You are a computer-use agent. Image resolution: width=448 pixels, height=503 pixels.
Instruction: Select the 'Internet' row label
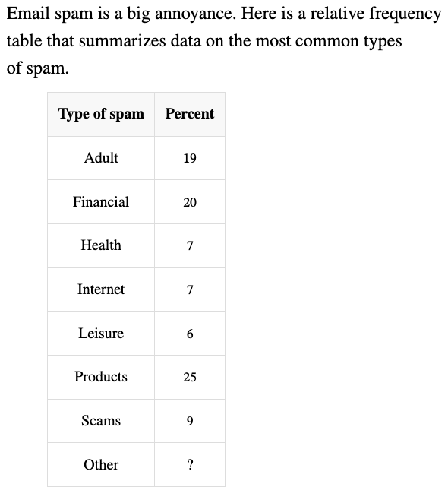click(101, 289)
